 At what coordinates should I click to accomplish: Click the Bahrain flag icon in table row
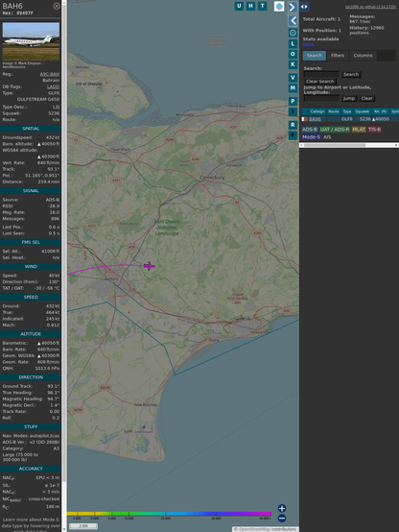[x=305, y=119]
